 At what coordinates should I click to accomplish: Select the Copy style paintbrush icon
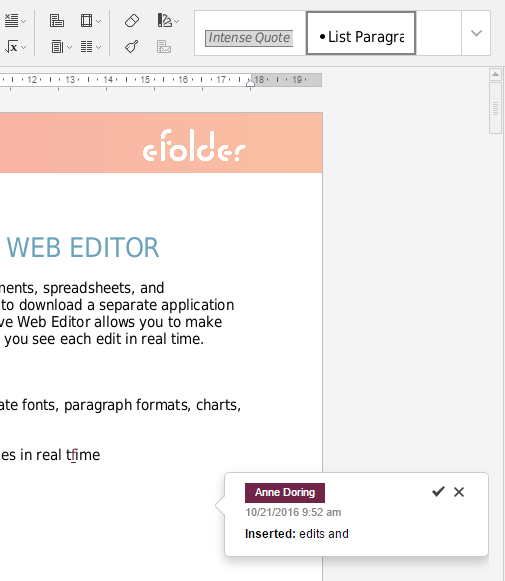[132, 47]
